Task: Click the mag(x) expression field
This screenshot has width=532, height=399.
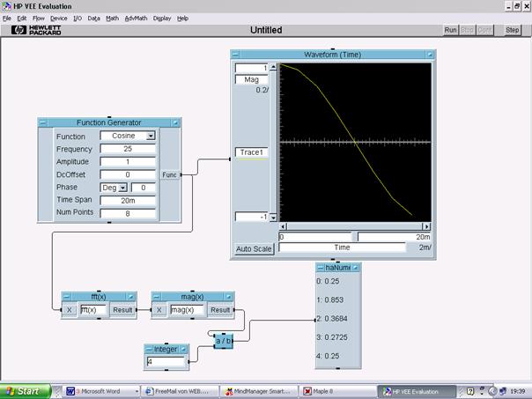Action: [x=187, y=310]
